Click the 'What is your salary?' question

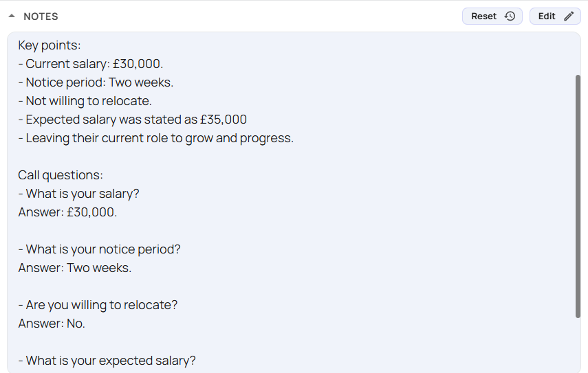coord(79,194)
